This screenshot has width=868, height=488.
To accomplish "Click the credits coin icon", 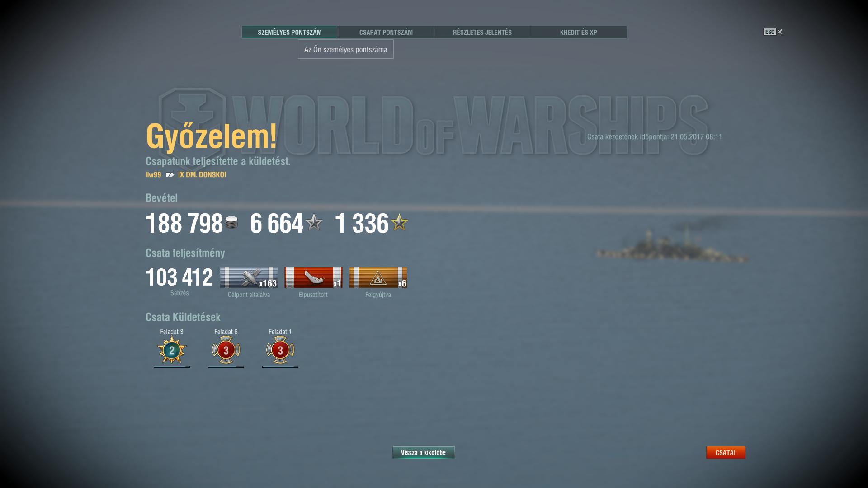I will (231, 222).
